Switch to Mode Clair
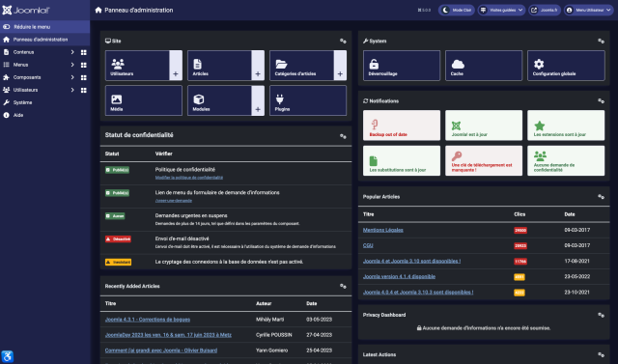This screenshot has width=618, height=364. tap(457, 10)
